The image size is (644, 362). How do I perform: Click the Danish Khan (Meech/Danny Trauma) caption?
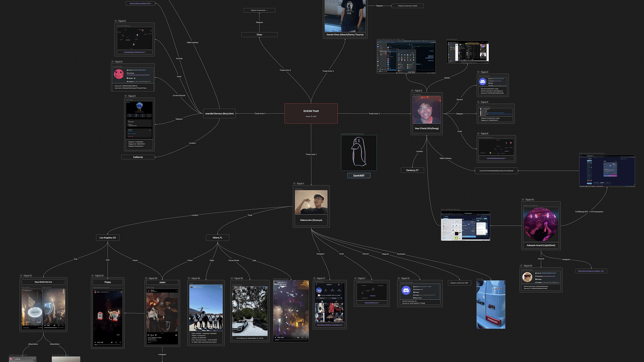(345, 35)
